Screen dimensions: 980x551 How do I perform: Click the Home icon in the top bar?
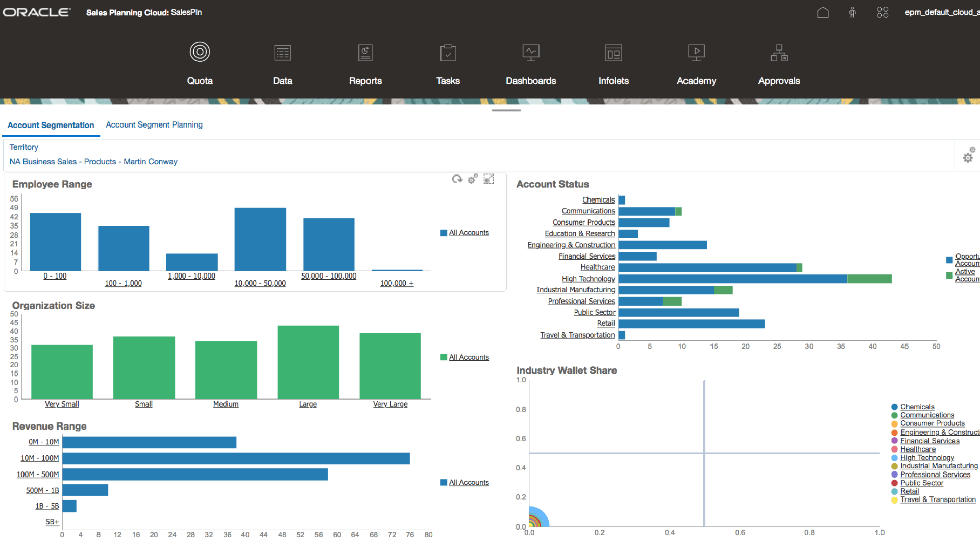pyautogui.click(x=823, y=12)
